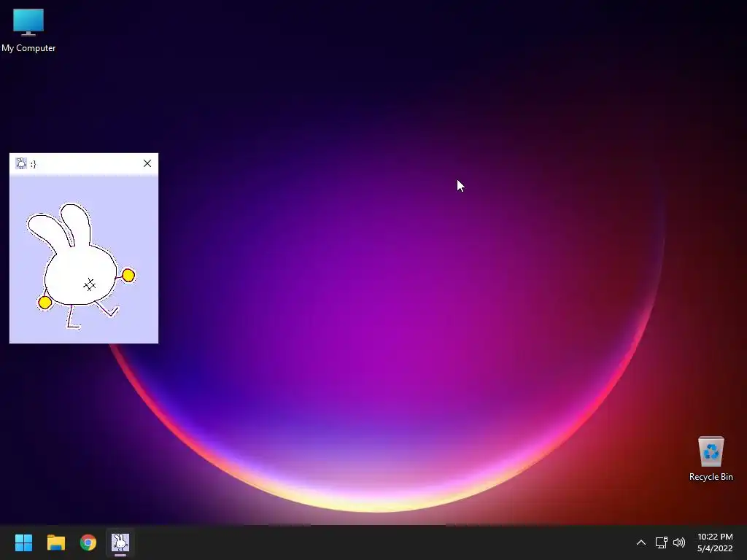Viewport: 747px width, 560px height.
Task: Click the volume speaker icon
Action: (679, 542)
